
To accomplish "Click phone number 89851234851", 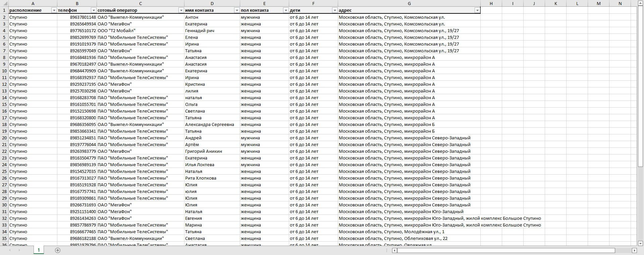I will [77, 138].
